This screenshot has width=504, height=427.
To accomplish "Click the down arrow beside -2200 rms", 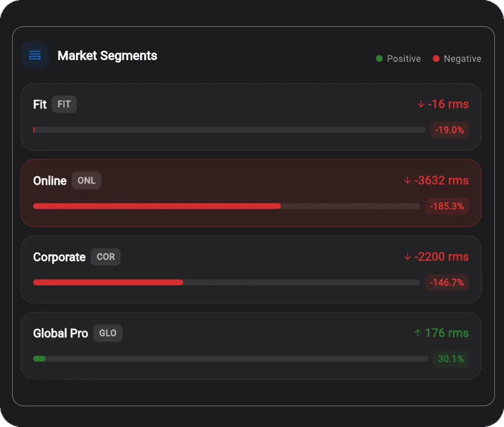I will pos(407,257).
